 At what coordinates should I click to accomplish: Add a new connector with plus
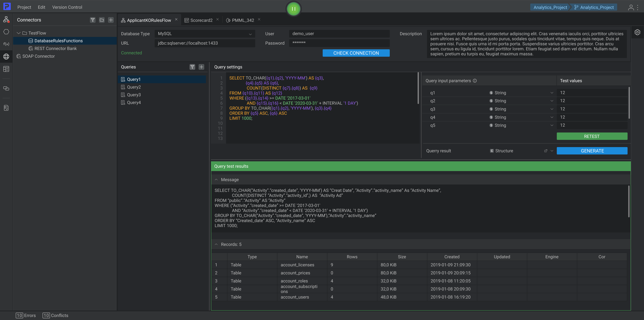111,20
